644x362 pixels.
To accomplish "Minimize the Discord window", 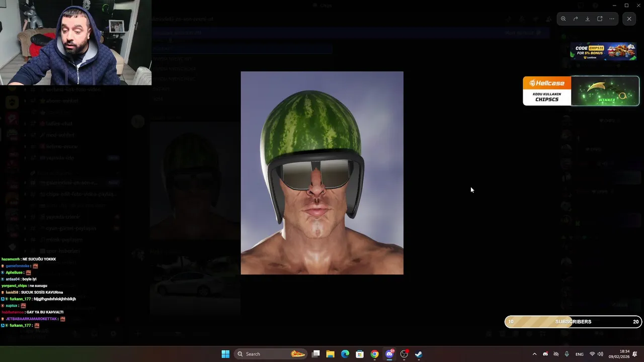I will [615, 6].
